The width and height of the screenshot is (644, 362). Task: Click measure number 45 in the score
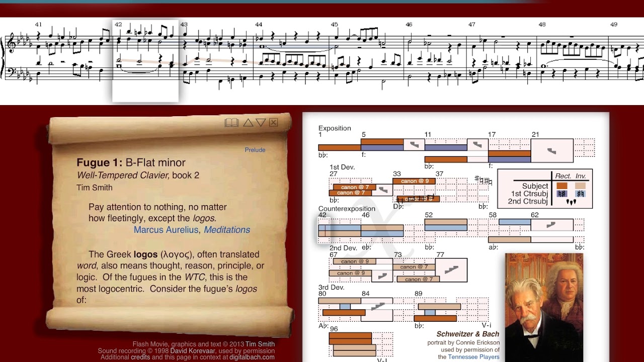335,24
